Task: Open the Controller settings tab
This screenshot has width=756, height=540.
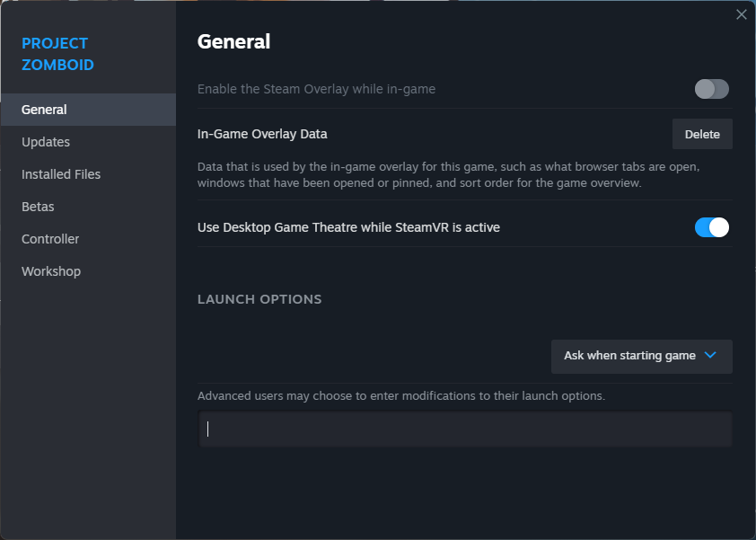Action: pos(50,239)
